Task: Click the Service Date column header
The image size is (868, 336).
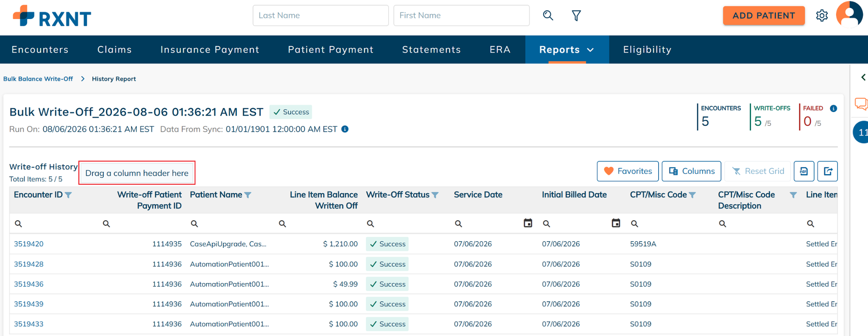Action: (478, 195)
